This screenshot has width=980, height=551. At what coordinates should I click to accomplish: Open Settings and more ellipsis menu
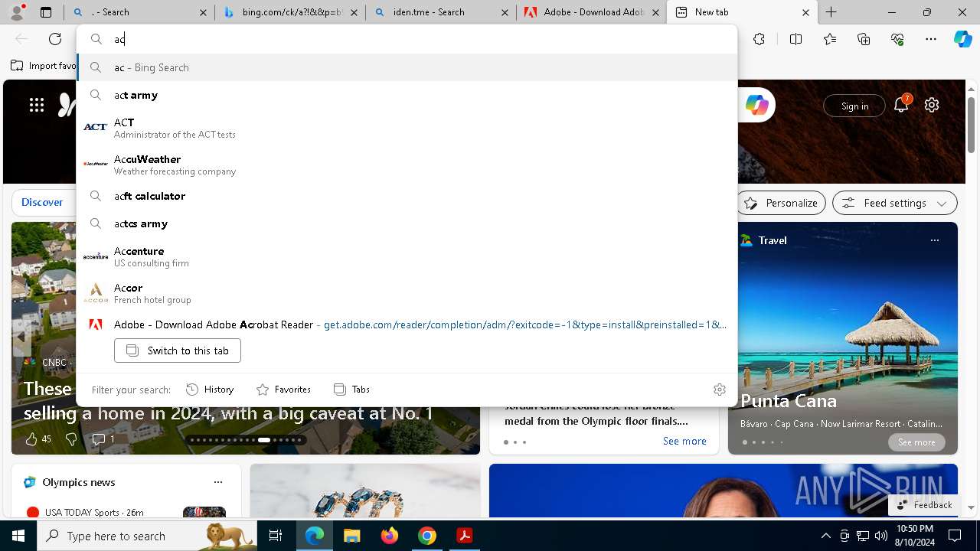click(x=931, y=39)
